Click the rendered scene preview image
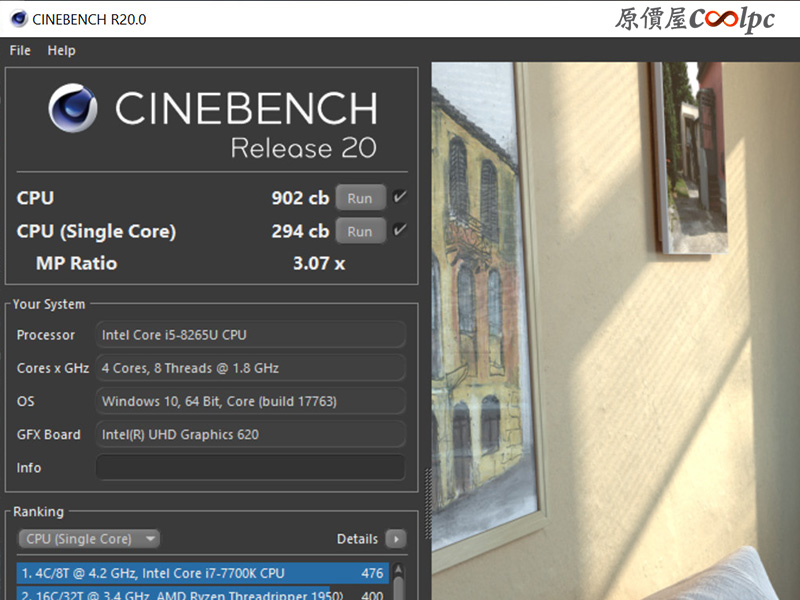This screenshot has width=800, height=600. pos(615,331)
